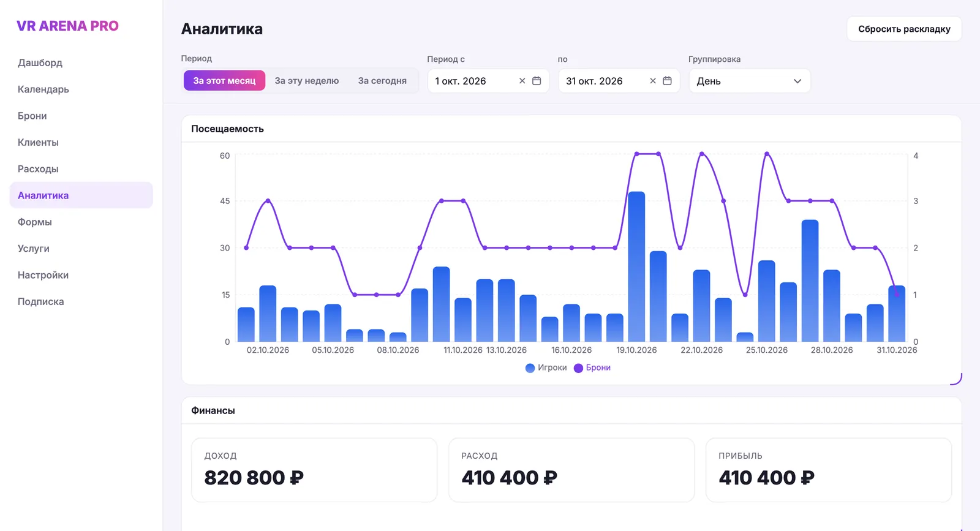Clear the end date with its X icon
The width and height of the screenshot is (980, 531).
tap(653, 81)
